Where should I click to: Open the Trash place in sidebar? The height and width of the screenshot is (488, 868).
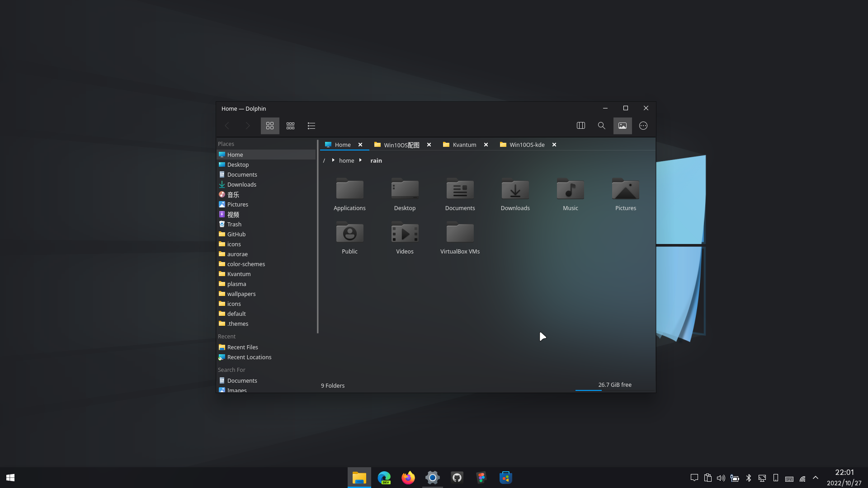pos(234,224)
